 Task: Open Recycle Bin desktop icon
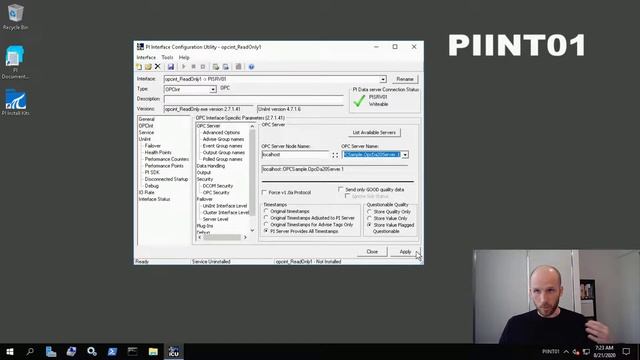tap(16, 17)
